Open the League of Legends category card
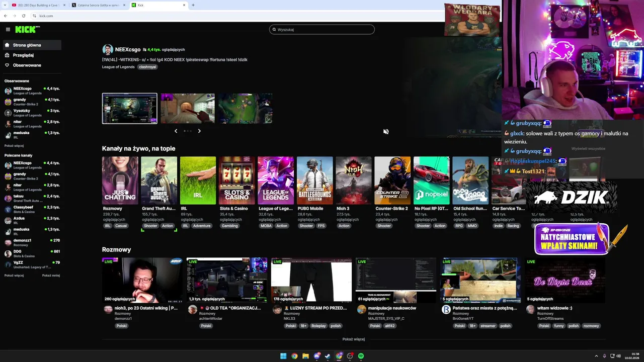Image resolution: width=644 pixels, height=362 pixels. click(276, 180)
